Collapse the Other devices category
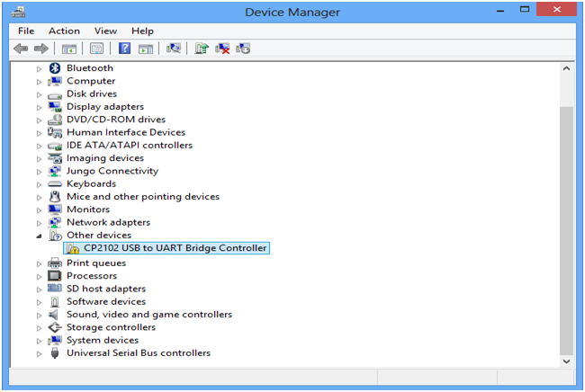This screenshot has width=585, height=392. 39,236
